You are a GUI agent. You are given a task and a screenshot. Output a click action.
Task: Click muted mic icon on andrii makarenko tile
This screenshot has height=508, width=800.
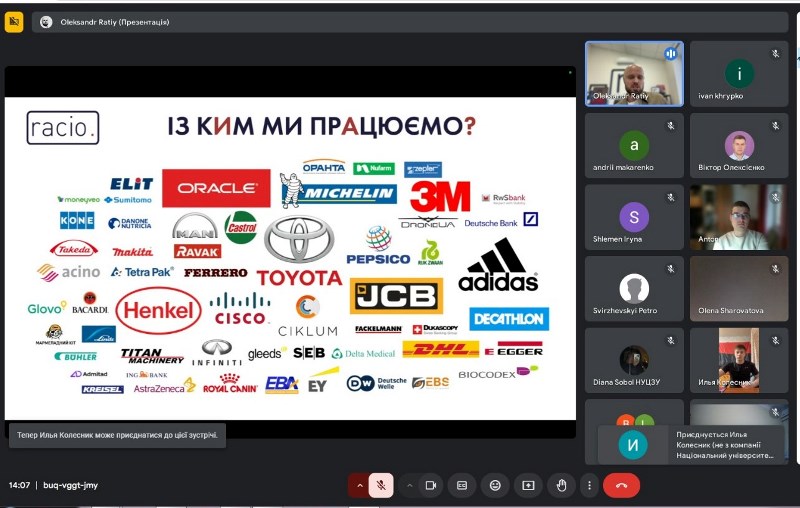click(x=670, y=125)
